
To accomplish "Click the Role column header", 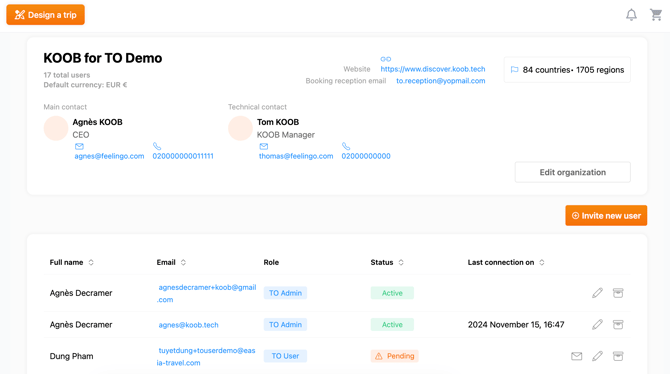I will pyautogui.click(x=271, y=262).
